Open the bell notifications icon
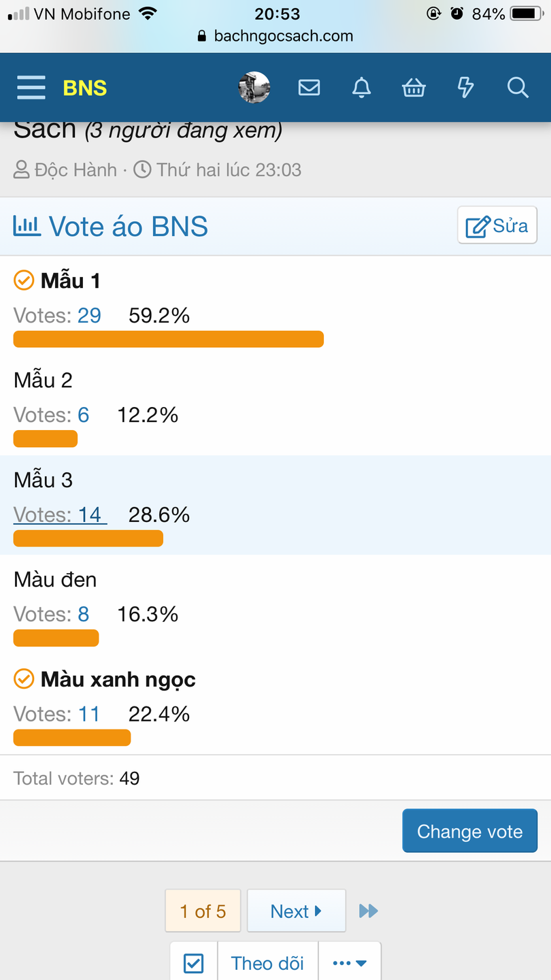The image size is (551, 980). click(361, 88)
